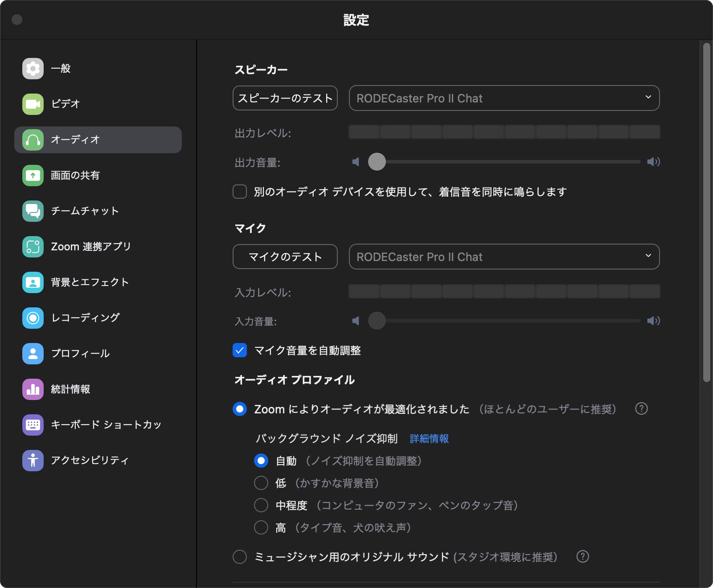Click the loud speaker icon beside 出力音量 slider
The width and height of the screenshot is (713, 588).
[x=654, y=162]
